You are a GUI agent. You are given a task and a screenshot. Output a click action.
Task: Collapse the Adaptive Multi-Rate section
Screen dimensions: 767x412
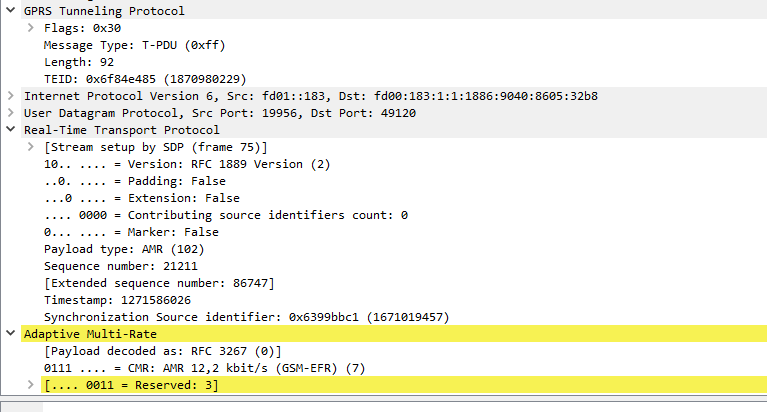point(11,334)
